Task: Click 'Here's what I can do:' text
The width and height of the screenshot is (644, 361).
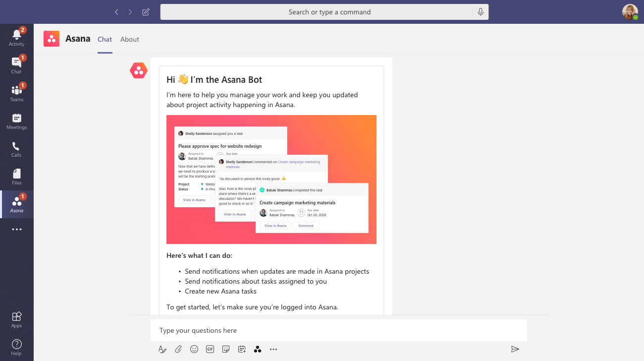Action: click(x=199, y=255)
